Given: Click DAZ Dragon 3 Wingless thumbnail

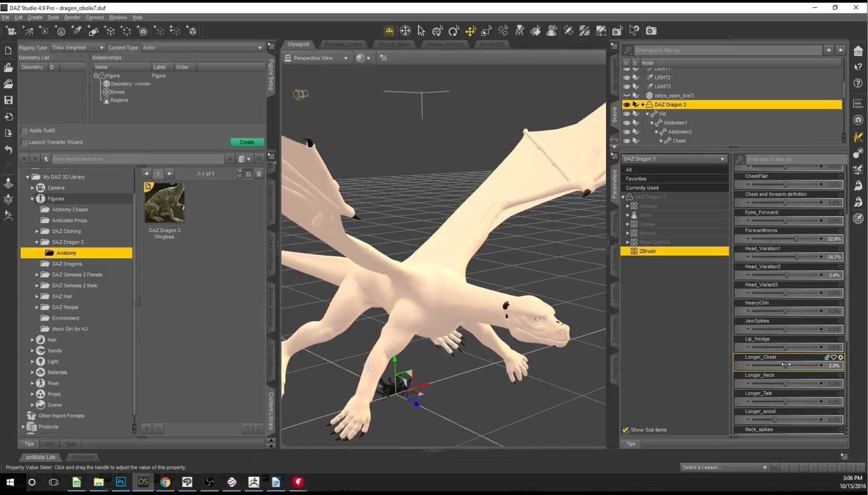Looking at the screenshot, I should click(x=164, y=202).
